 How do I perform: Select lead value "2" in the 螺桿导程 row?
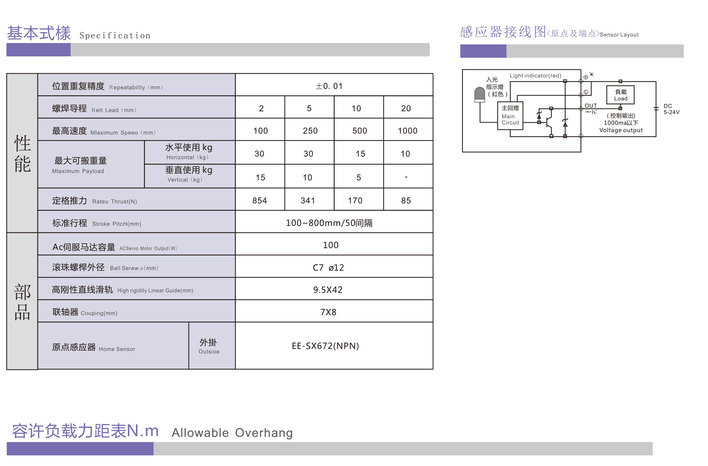[261, 108]
